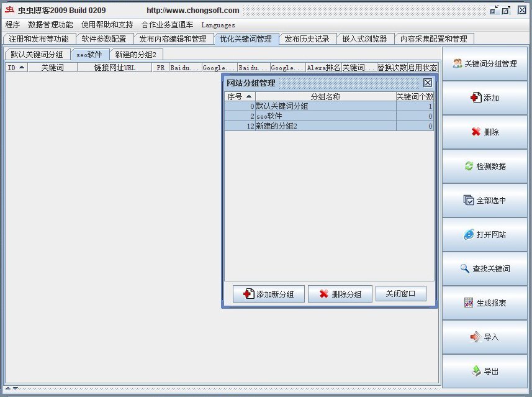Select row seo软件 in dialog list

click(329, 116)
